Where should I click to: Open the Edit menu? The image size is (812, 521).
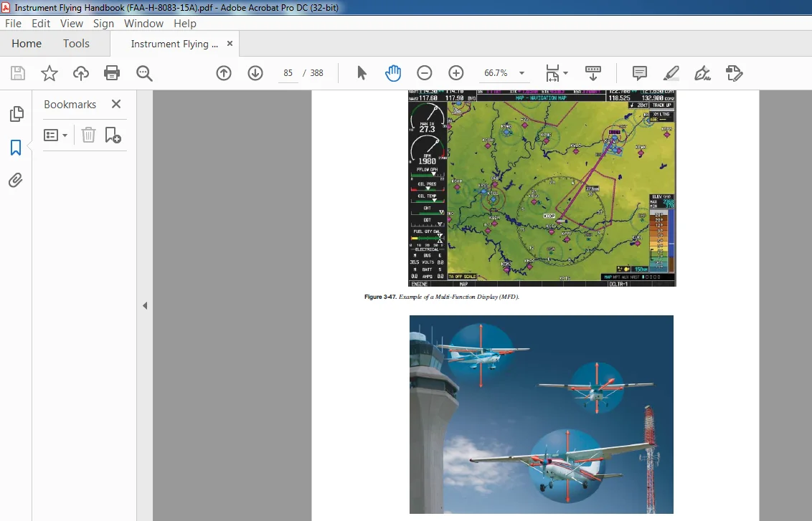41,23
